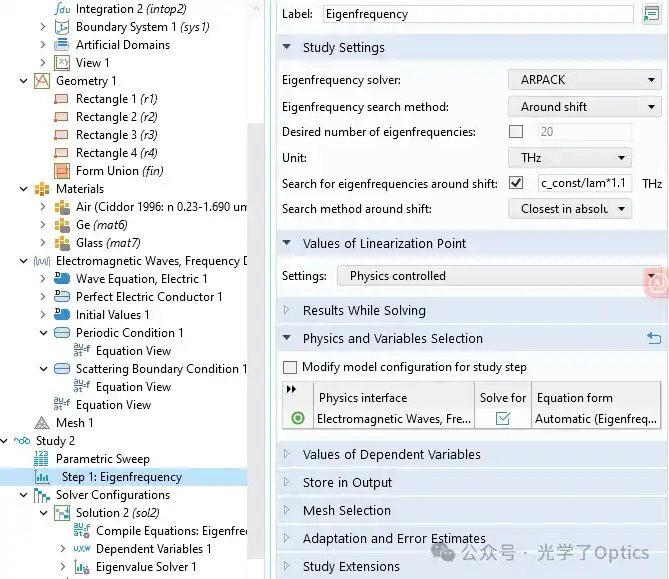Click the Mesh 1 triangle icon

[42, 423]
